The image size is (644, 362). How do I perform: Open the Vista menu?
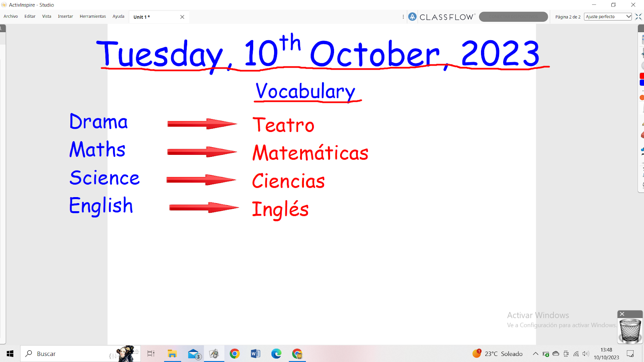pyautogui.click(x=47, y=16)
